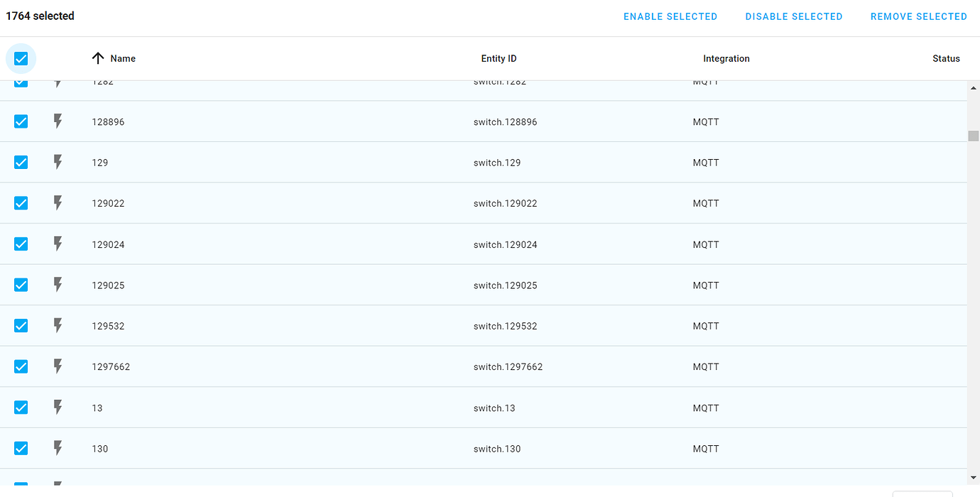Uncheck the checkbox for entity 129
The image size is (980, 497).
point(21,162)
